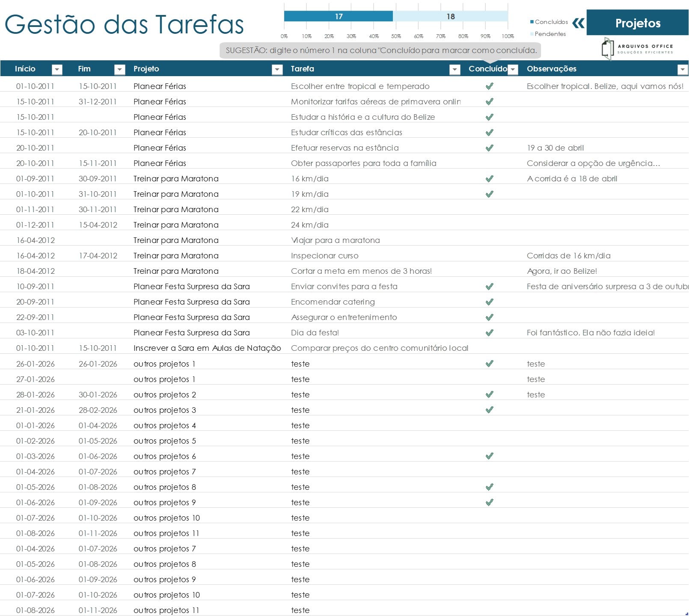Click the Concluídos legend color square

(532, 21)
